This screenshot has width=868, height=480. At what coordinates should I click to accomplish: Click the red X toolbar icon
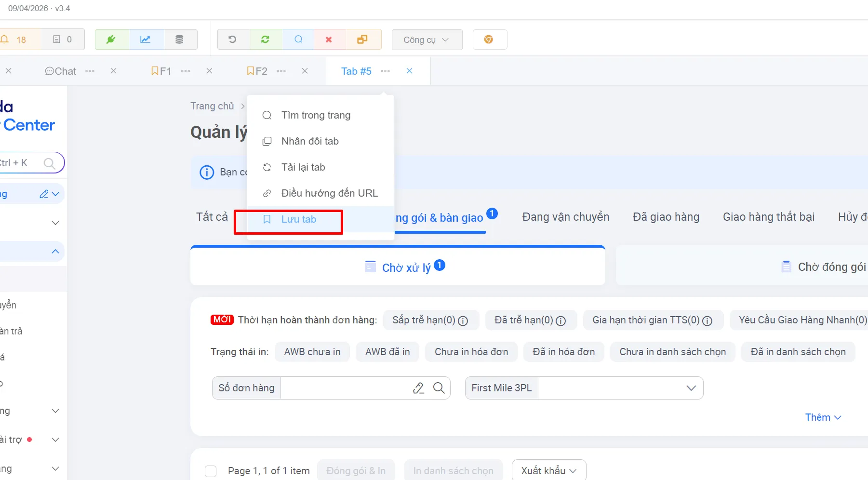[x=329, y=40]
